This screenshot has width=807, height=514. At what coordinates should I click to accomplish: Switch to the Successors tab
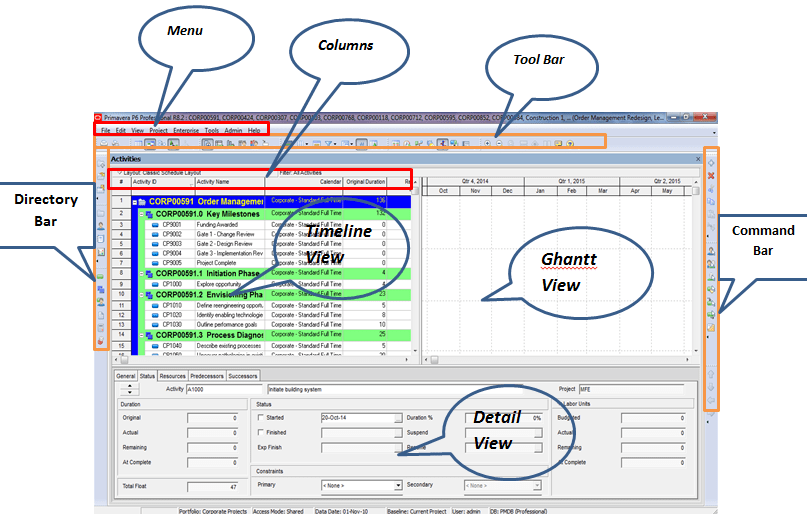point(242,376)
